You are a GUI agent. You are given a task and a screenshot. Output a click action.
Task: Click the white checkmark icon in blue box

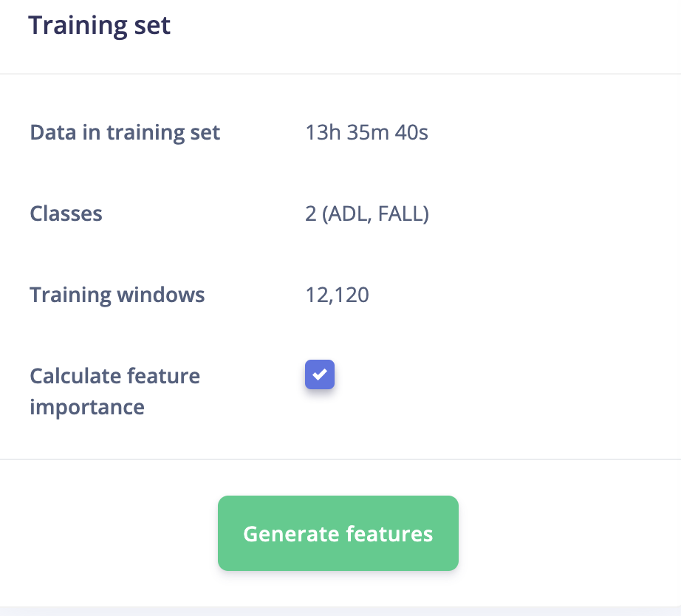tap(320, 374)
